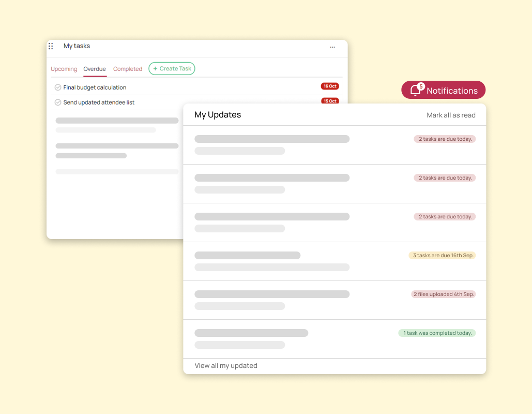
Task: Open the Final budget calculation task
Action: tap(95, 87)
